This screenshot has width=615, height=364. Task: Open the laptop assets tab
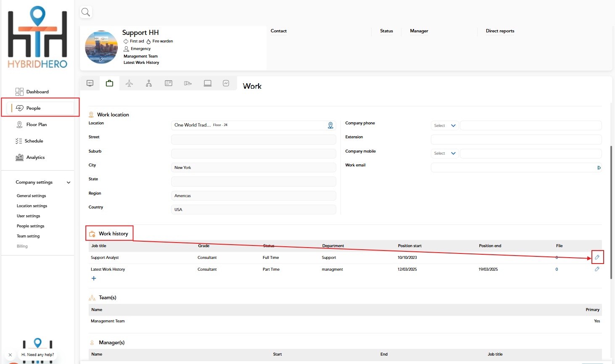pos(208,83)
